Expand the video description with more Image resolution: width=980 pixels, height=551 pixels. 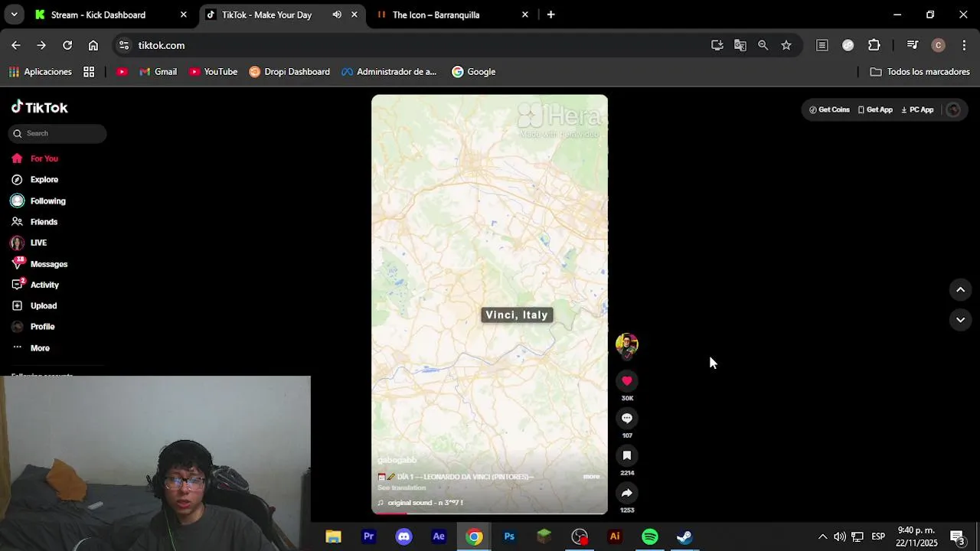(591, 477)
